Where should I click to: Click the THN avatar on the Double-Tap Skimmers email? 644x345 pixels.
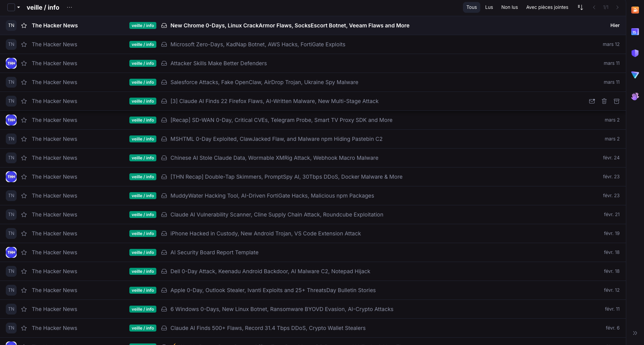click(11, 177)
